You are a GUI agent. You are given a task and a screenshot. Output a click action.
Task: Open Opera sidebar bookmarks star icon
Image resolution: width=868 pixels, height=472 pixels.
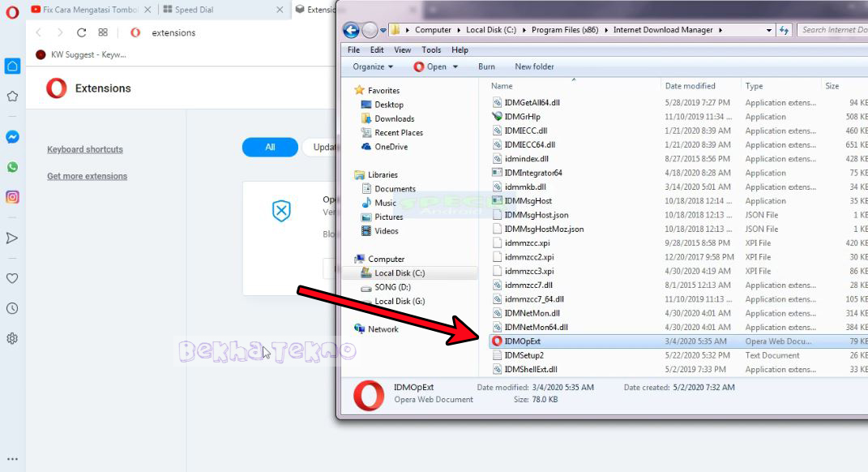click(x=12, y=97)
